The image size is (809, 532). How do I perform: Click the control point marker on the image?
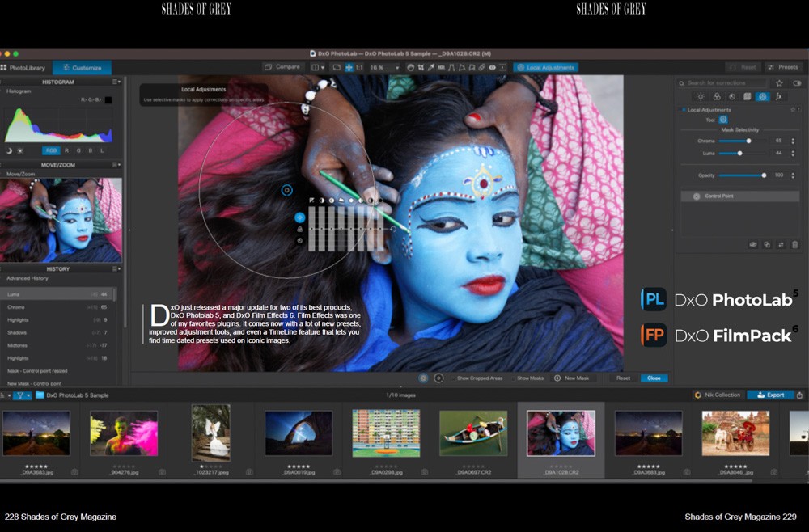click(x=287, y=190)
